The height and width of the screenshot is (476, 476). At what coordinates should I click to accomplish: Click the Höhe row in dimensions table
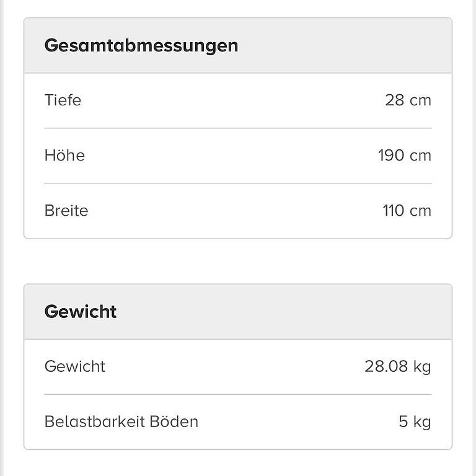click(238, 156)
